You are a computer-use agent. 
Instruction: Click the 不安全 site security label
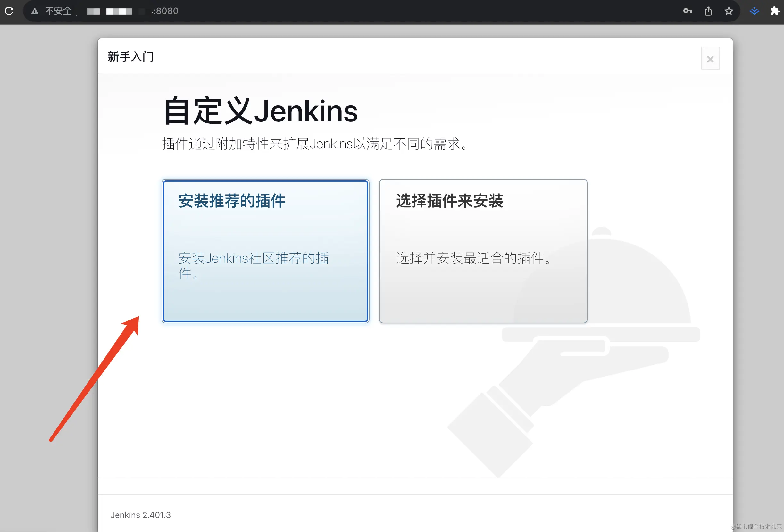tap(58, 11)
